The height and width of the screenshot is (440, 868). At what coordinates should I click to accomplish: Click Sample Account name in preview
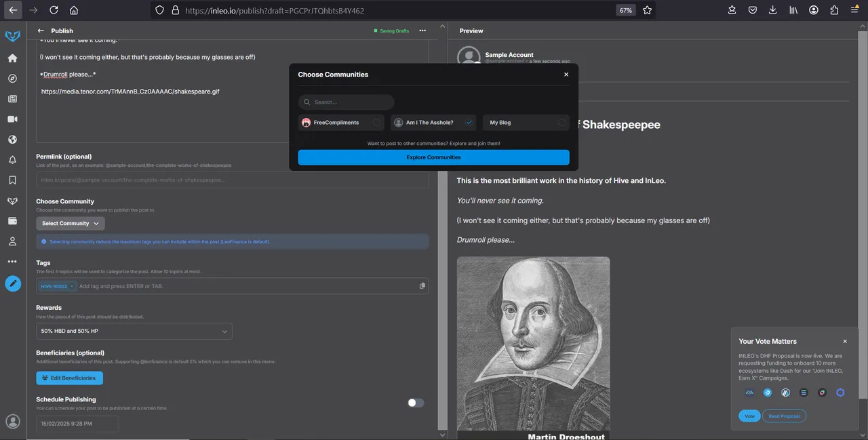[x=509, y=55]
